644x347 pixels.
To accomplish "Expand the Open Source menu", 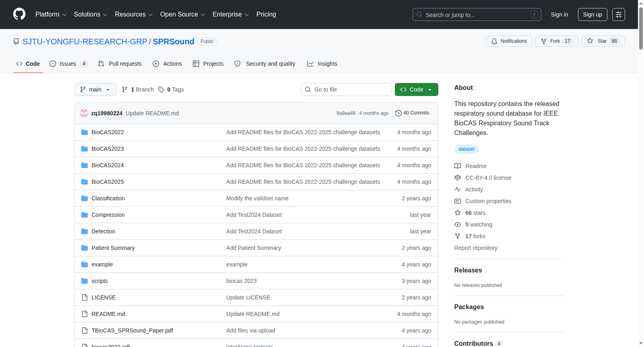I will coord(183,15).
